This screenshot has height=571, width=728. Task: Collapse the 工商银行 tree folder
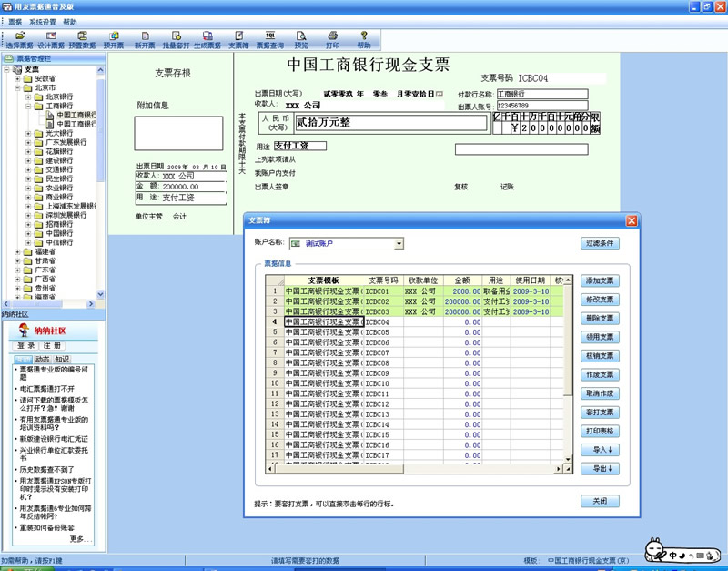(x=28, y=106)
